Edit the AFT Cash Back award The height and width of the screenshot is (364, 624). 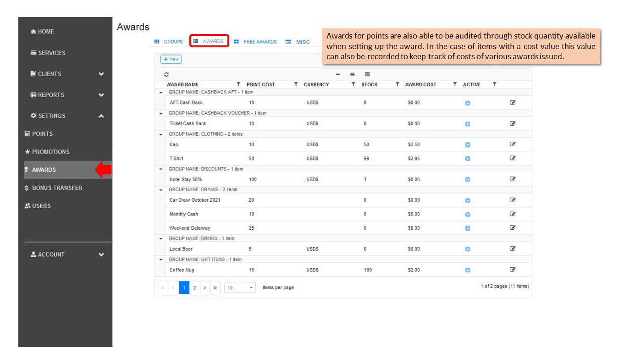point(513,103)
